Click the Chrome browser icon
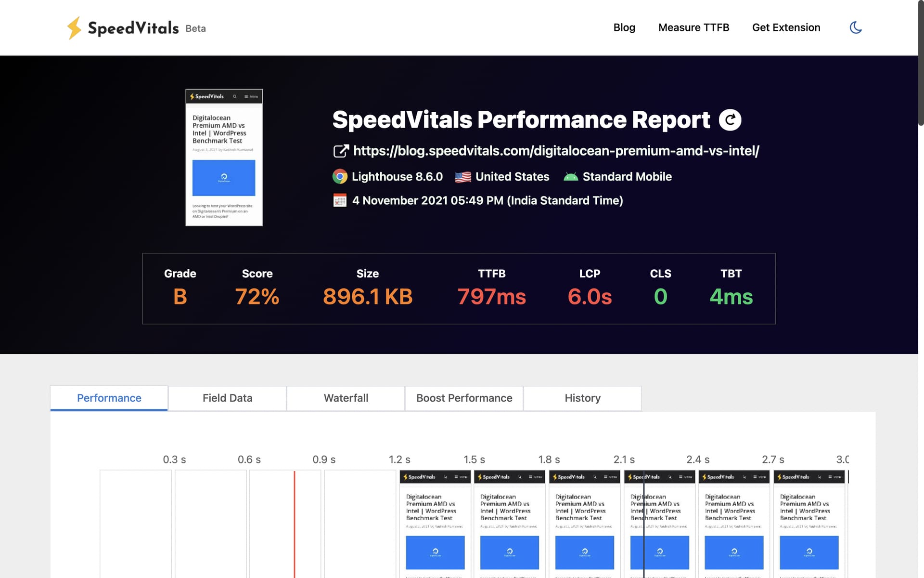Screen dimensions: 924x578 point(339,176)
